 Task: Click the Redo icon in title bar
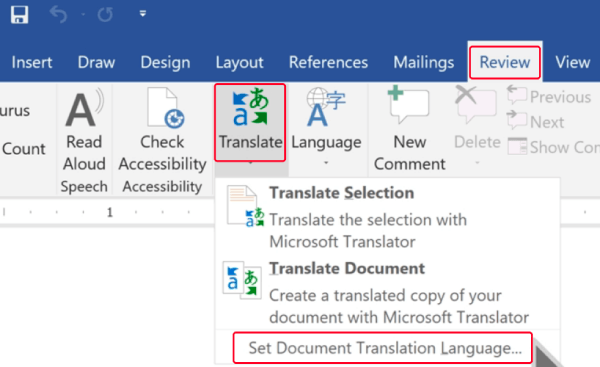click(x=105, y=15)
